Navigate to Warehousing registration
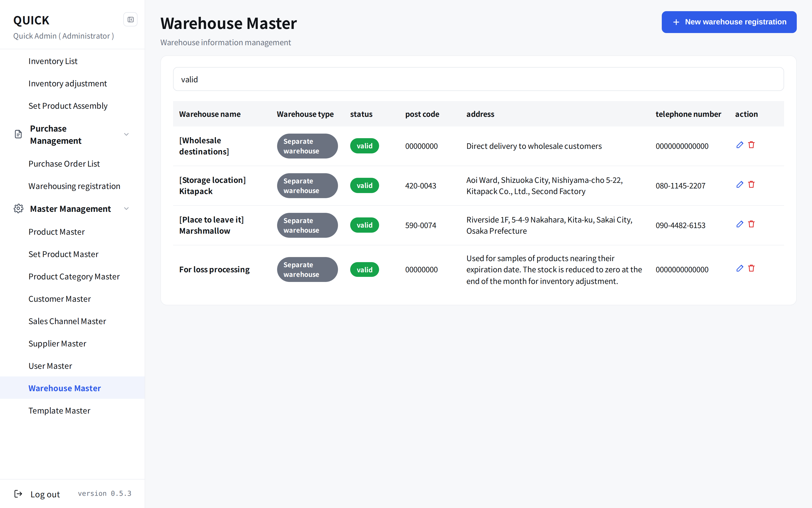 coord(75,186)
